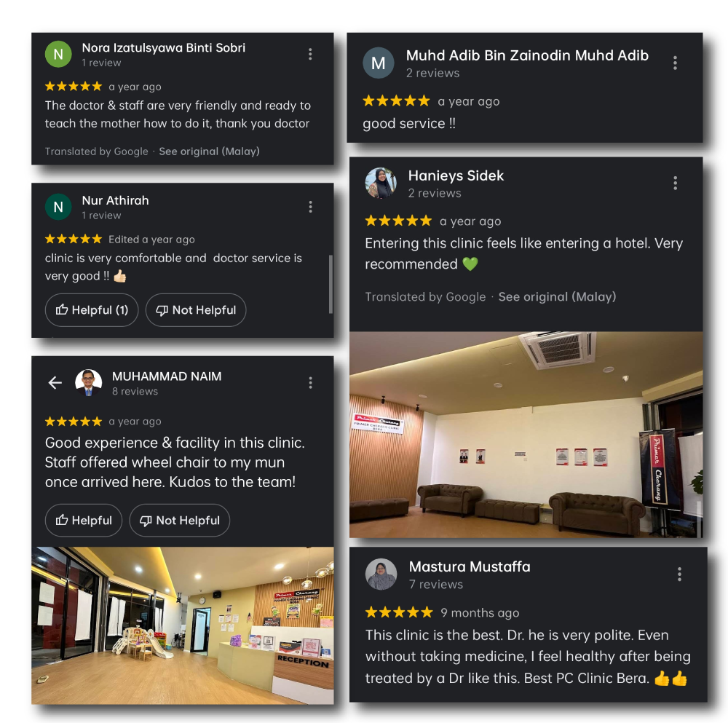
Task: Mark MUHAMMAD NAIM's review as Helpful
Action: tap(84, 521)
